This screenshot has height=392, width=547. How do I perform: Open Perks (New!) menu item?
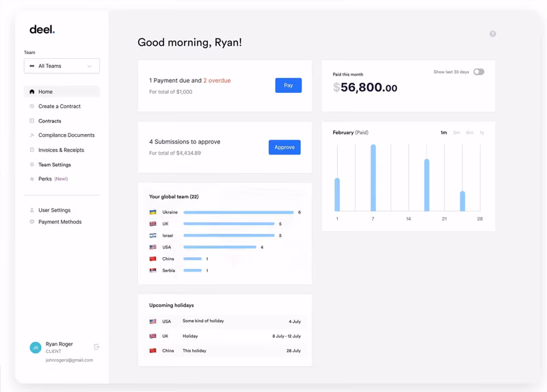53,179
